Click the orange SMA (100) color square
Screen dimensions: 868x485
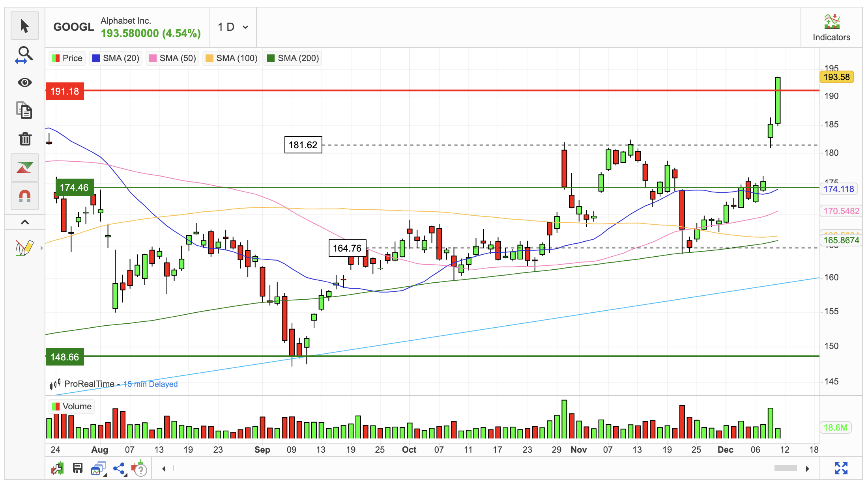[x=209, y=58]
